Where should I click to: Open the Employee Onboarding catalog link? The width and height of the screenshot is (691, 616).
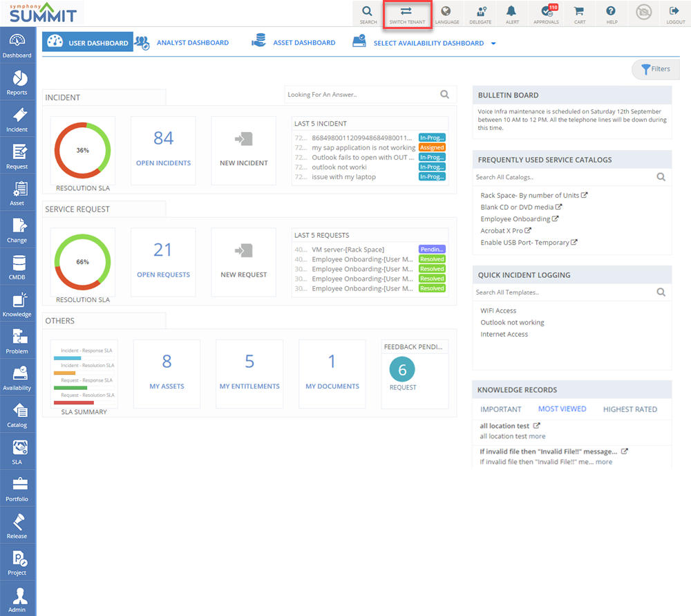(515, 219)
